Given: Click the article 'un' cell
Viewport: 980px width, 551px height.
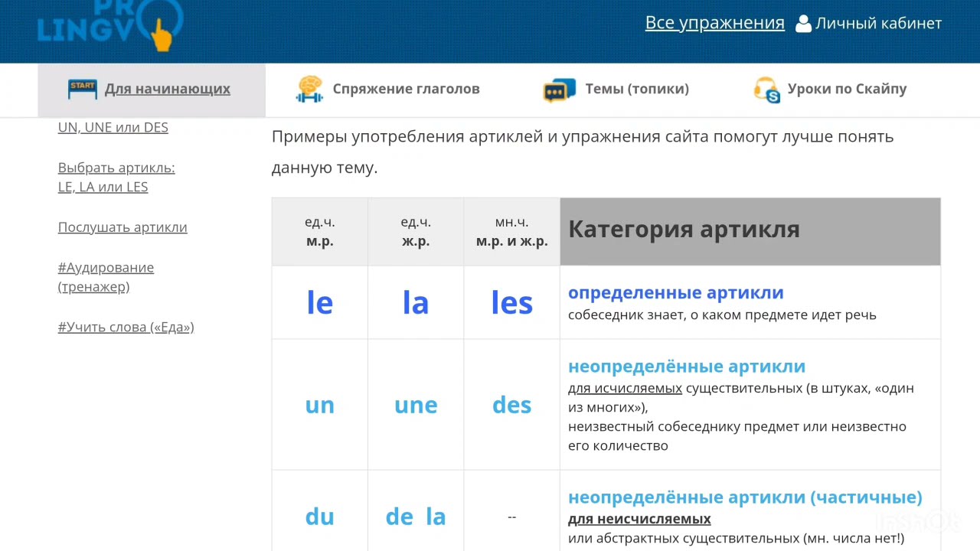Looking at the screenshot, I should (x=320, y=405).
